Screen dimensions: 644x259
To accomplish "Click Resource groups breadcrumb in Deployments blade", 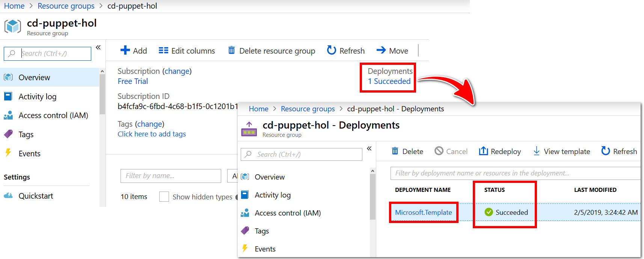I will [308, 109].
